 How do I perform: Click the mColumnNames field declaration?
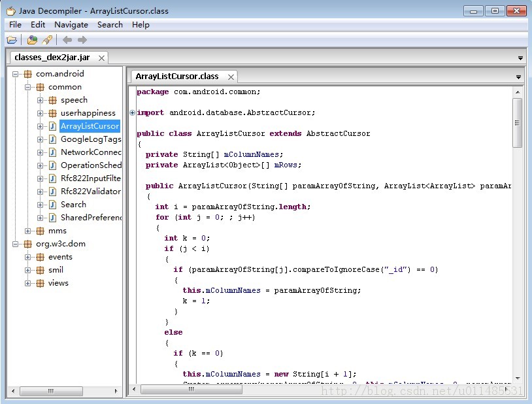[252, 155]
